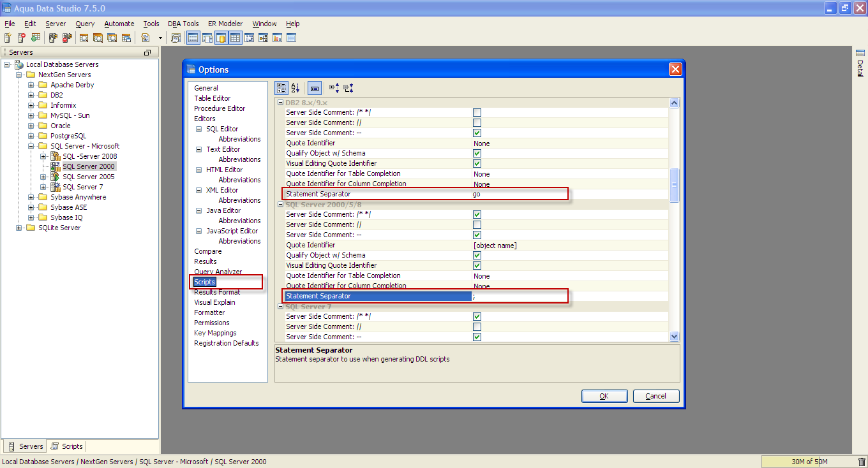Enable DB2 Server Side Comment // checkbox
Image resolution: width=868 pixels, height=468 pixels.
pos(477,123)
